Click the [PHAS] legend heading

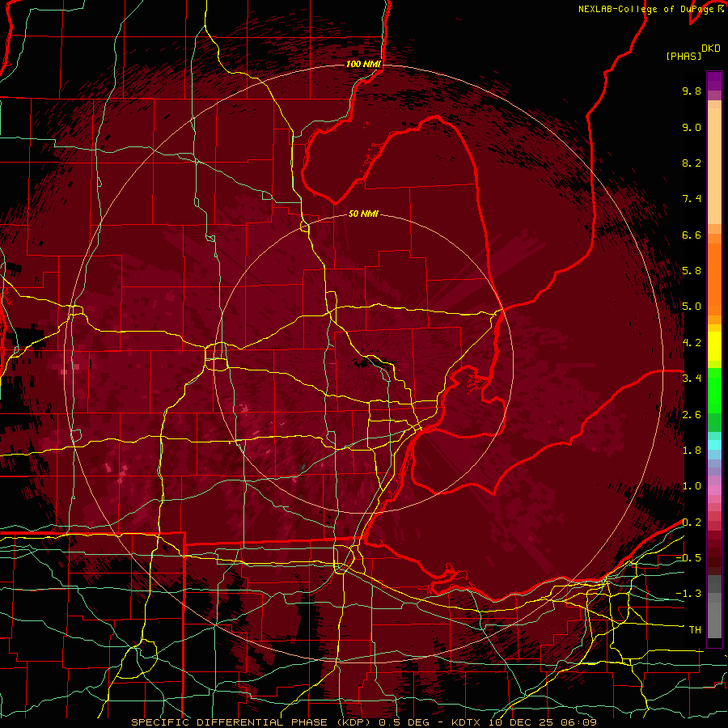pos(684,56)
